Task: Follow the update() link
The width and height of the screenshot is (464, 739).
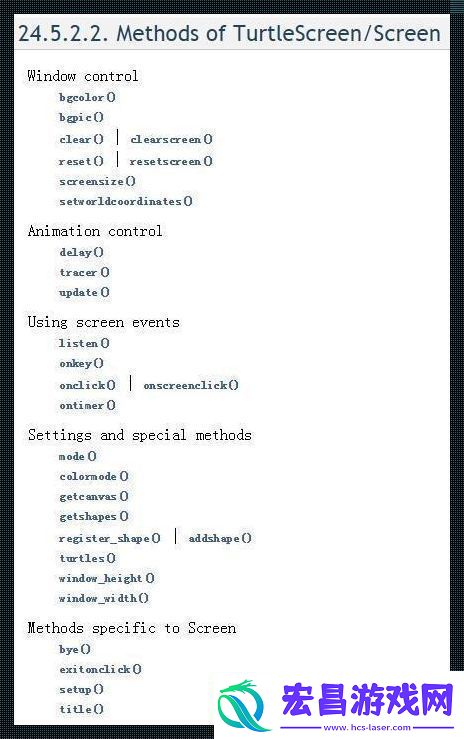Action: [84, 293]
